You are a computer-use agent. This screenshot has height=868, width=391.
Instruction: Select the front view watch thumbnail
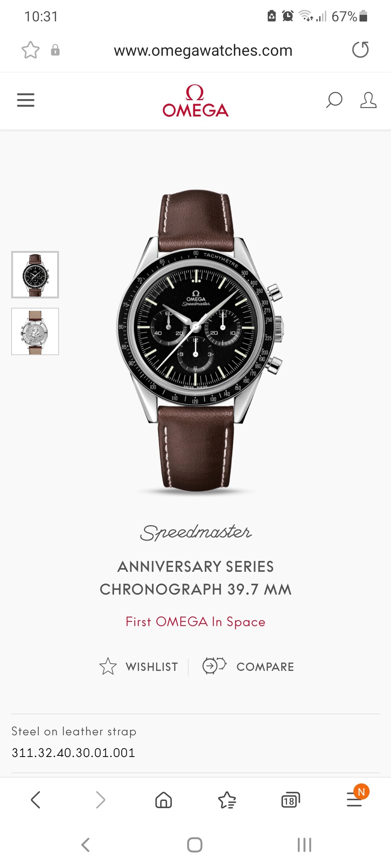[35, 275]
